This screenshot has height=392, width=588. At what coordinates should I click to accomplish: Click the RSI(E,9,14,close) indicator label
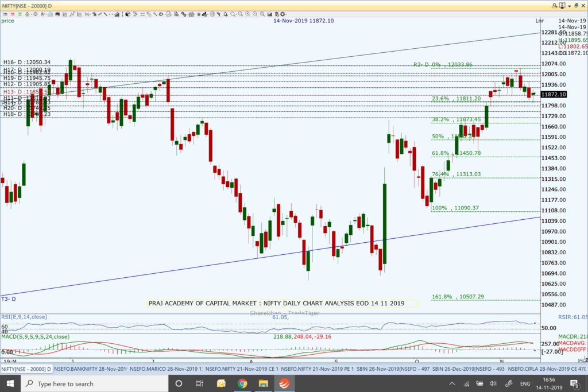click(x=24, y=317)
